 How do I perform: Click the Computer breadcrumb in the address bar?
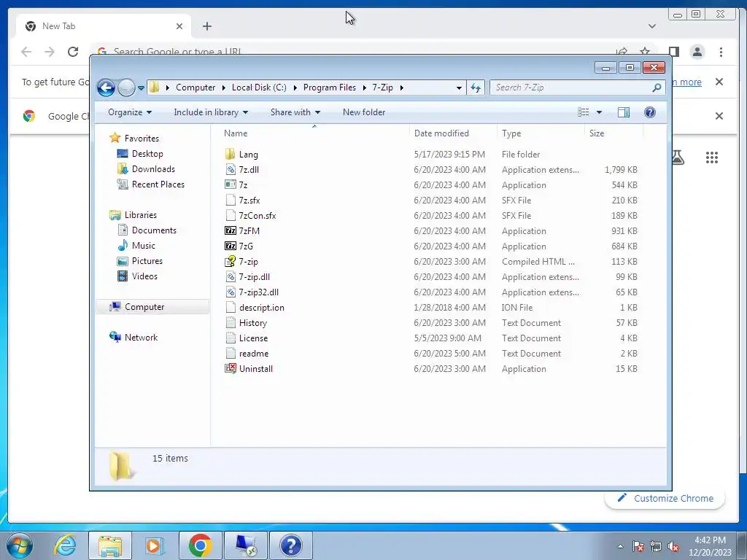(x=196, y=87)
